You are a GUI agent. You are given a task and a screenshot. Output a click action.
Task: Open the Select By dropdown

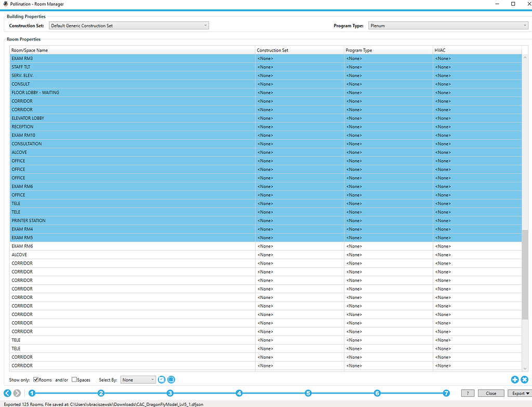pyautogui.click(x=138, y=379)
